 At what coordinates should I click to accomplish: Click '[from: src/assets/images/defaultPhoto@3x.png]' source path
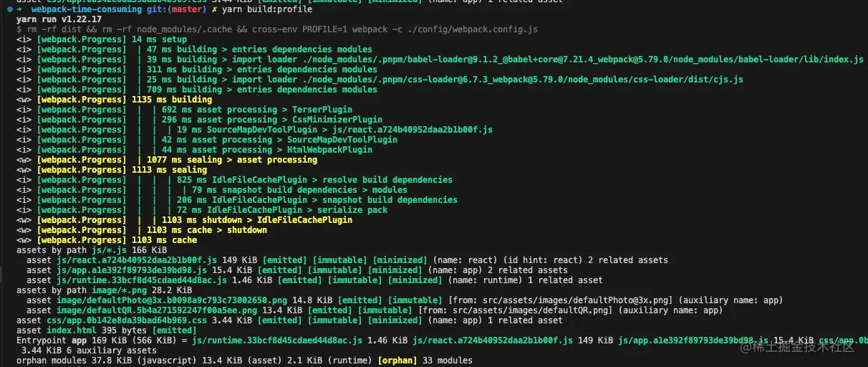point(559,300)
